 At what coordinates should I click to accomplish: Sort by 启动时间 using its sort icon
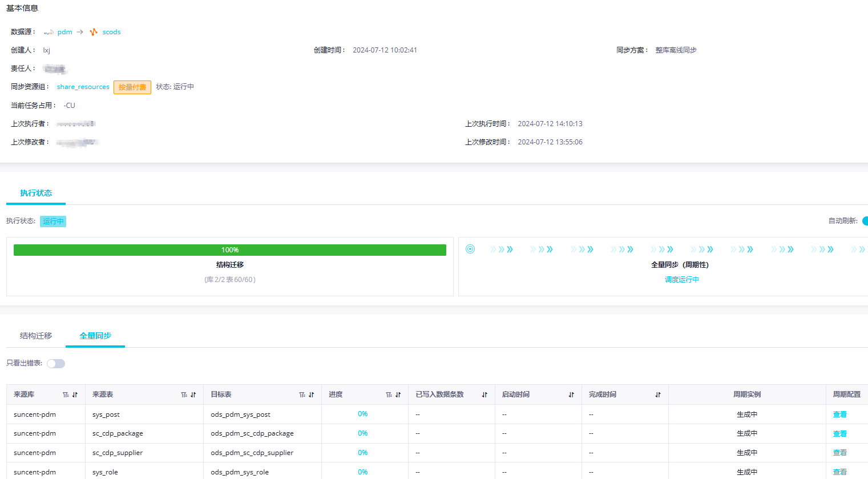click(x=571, y=395)
